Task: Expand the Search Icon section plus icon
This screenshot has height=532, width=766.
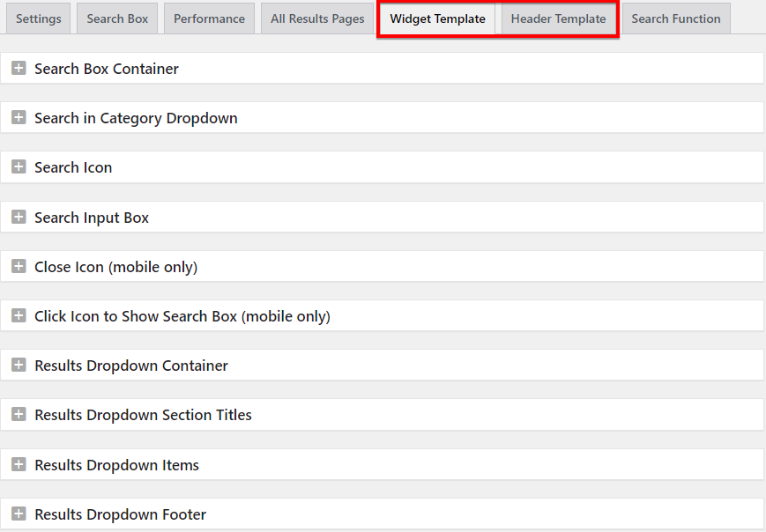Action: pos(19,166)
